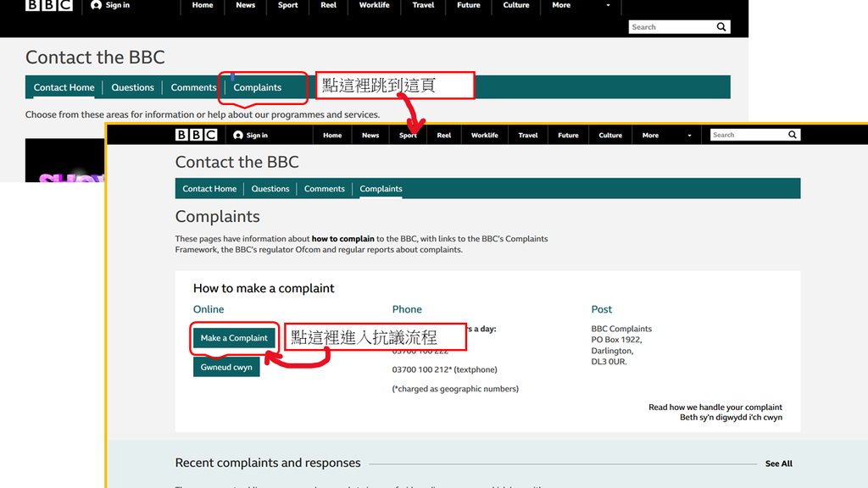Click the Make a Complaint button
Viewport: 868px width, 488px height.
(234, 337)
